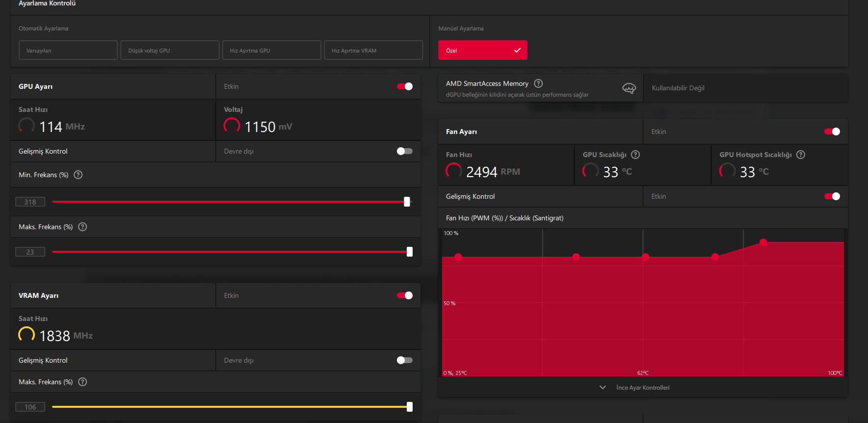868x423 pixels.
Task: Click the Voltaj gauge dial
Action: tap(232, 126)
